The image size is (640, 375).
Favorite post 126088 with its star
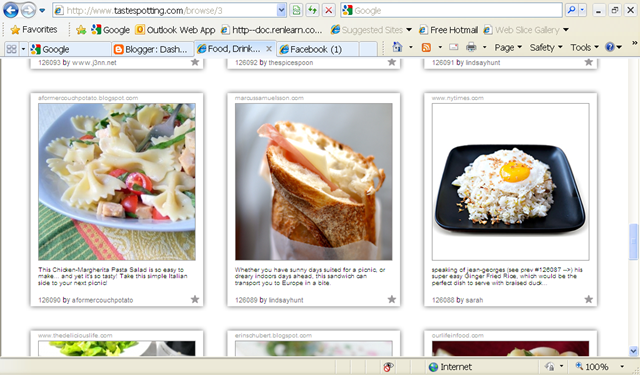[x=589, y=300]
